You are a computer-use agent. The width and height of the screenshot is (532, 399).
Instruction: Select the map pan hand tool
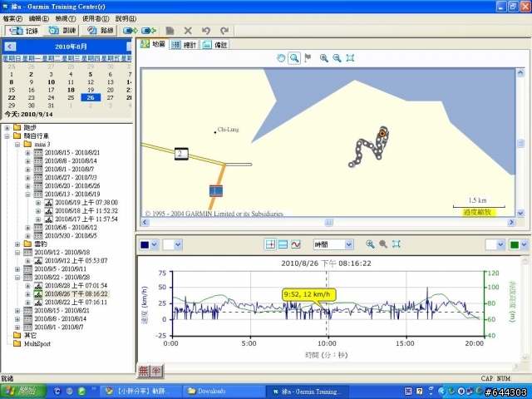pyautogui.click(x=281, y=58)
